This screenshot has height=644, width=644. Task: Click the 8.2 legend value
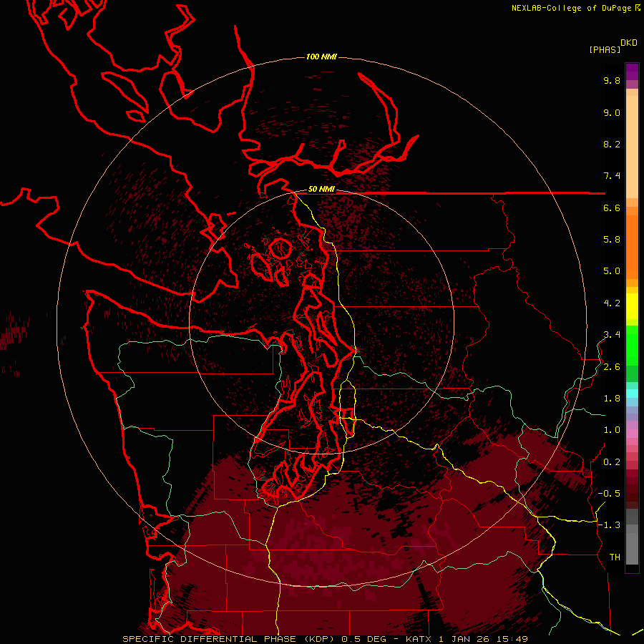[x=612, y=145]
